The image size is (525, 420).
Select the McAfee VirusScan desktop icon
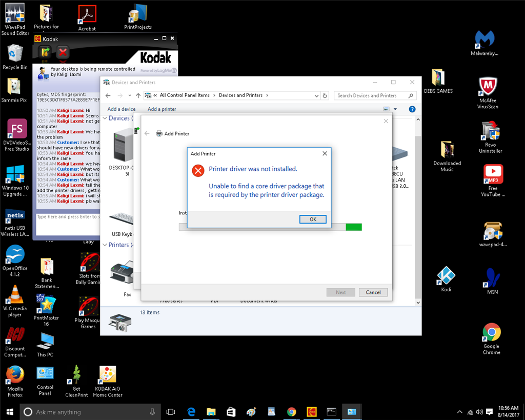[x=488, y=93]
